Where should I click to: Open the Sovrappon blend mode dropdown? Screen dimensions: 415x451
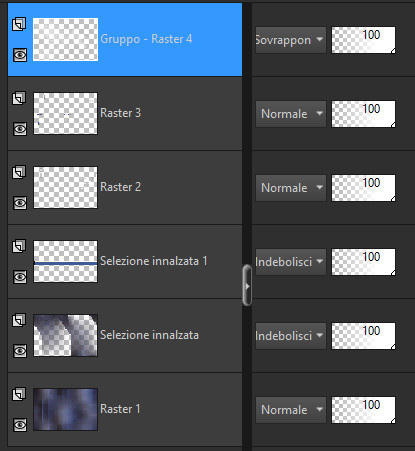coord(291,40)
